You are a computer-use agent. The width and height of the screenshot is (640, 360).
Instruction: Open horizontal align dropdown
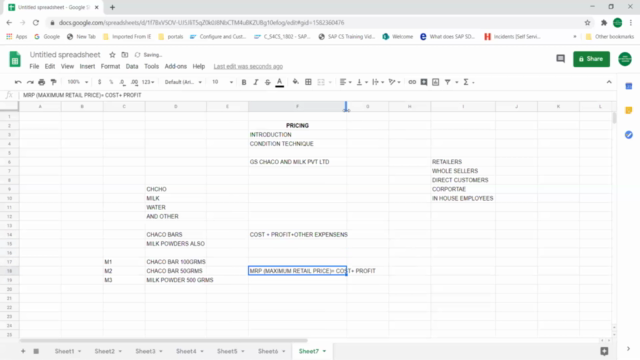tap(345, 82)
